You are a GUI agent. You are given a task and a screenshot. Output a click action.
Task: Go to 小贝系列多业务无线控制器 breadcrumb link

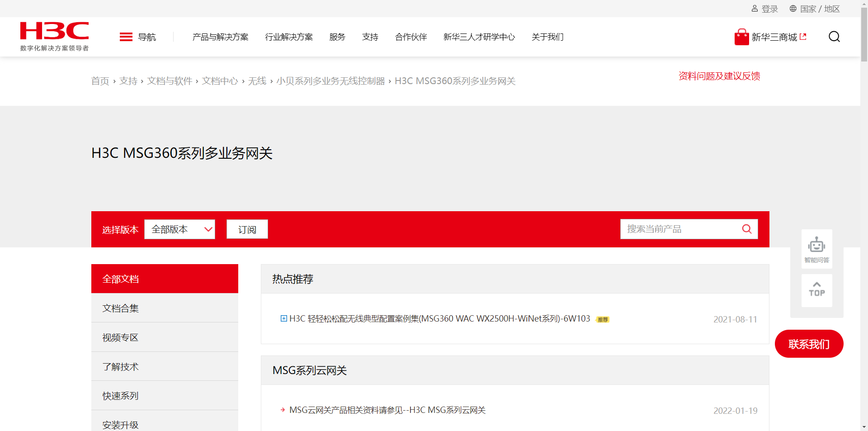pyautogui.click(x=330, y=81)
